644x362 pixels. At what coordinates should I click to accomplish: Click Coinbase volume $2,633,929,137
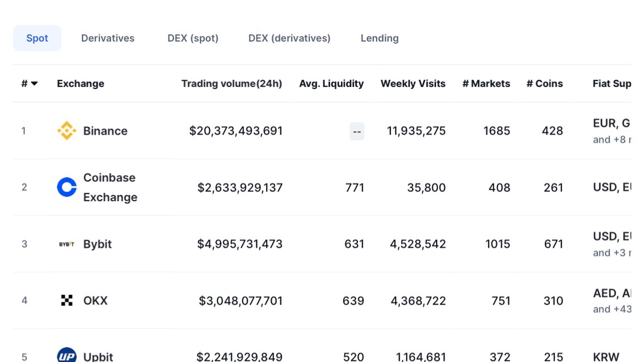click(240, 188)
